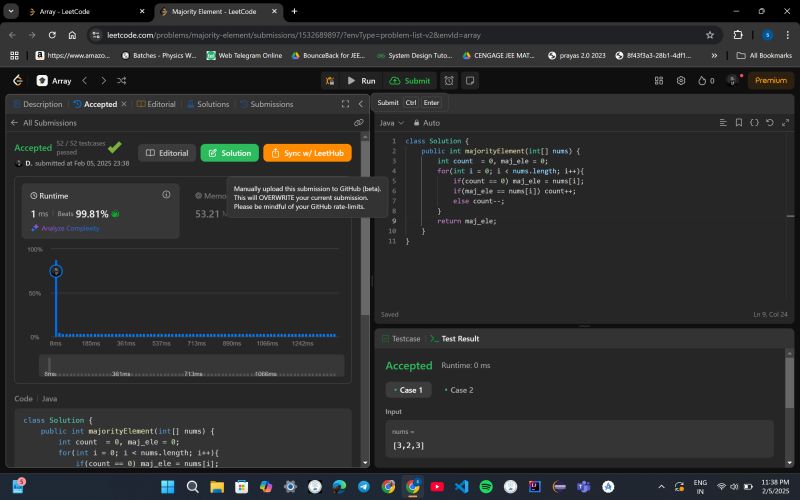Screen dimensions: 800x500
Task: Select Case 2 in test results
Action: tap(458, 390)
